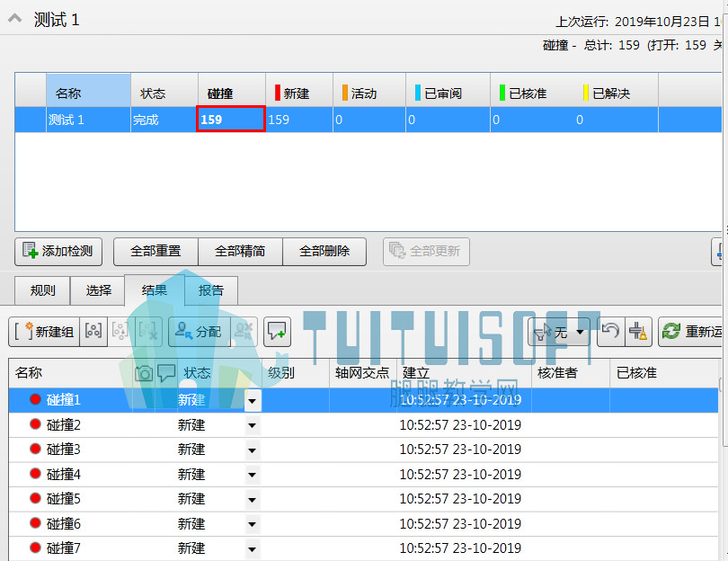Open the 无 filter by selection dropdown
This screenshot has height=561, width=728.
click(x=558, y=332)
